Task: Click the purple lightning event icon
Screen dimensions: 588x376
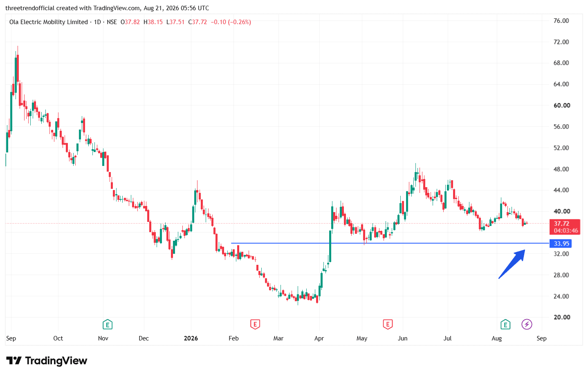Action: (527, 325)
